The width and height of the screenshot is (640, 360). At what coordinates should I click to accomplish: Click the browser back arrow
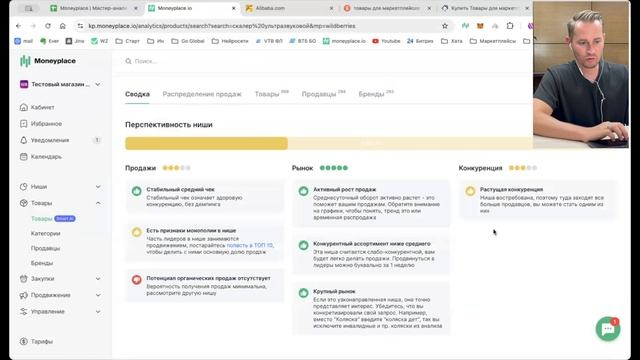tap(19, 26)
